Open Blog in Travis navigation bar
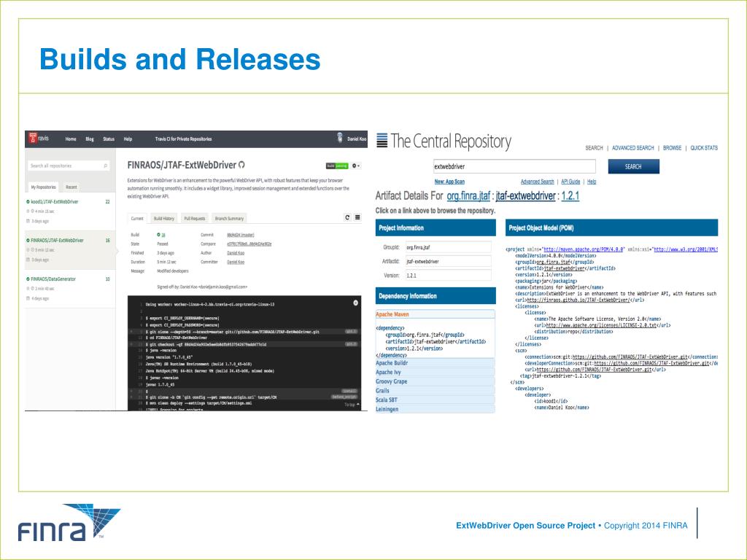 [x=90, y=139]
